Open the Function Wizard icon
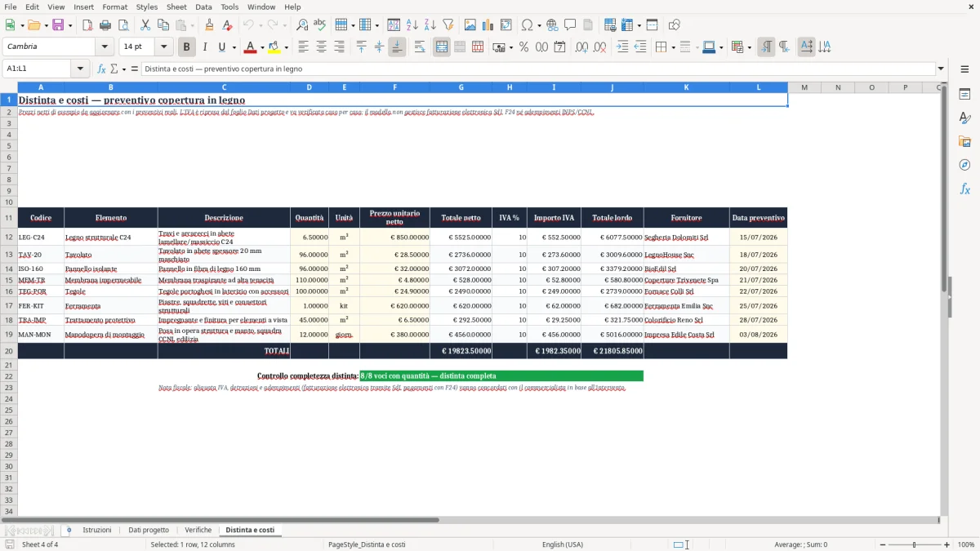Screen dimensions: 980x551 (x=101, y=69)
